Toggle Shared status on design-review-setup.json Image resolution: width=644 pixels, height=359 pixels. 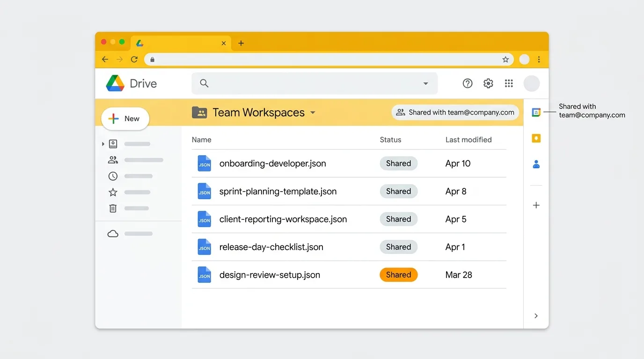(x=398, y=274)
